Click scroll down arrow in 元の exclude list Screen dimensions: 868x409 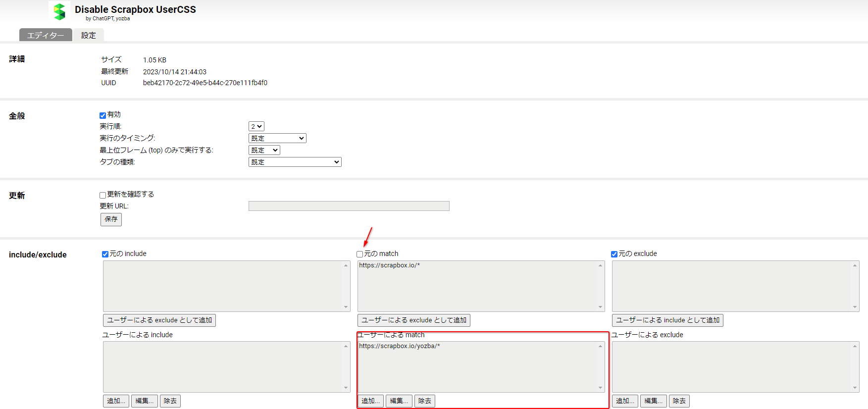click(x=855, y=307)
